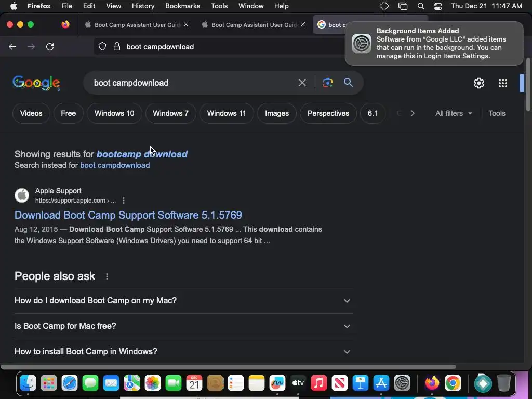Open Google quick settings gear

click(x=478, y=83)
